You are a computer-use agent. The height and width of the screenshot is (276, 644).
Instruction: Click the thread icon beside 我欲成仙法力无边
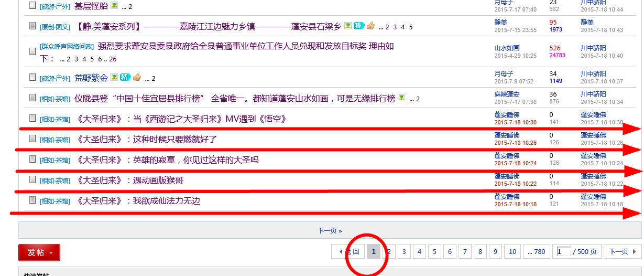(32, 200)
